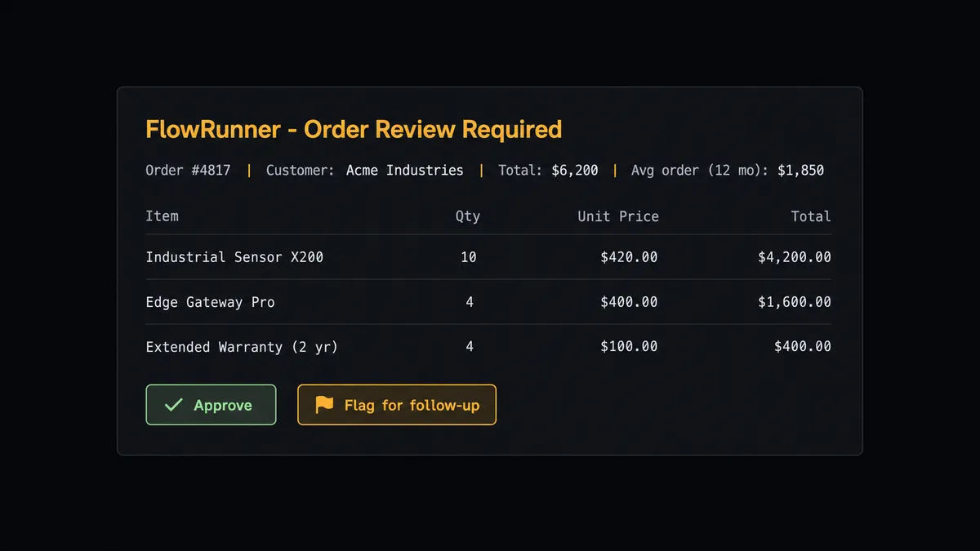Select the Edge Gateway Pro row item
This screenshot has height=551, width=980.
click(x=210, y=302)
